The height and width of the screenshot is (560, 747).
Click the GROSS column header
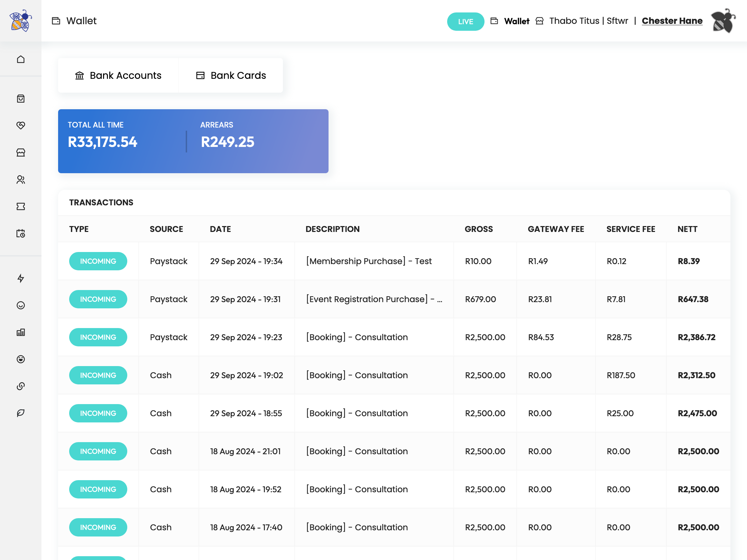(x=479, y=229)
